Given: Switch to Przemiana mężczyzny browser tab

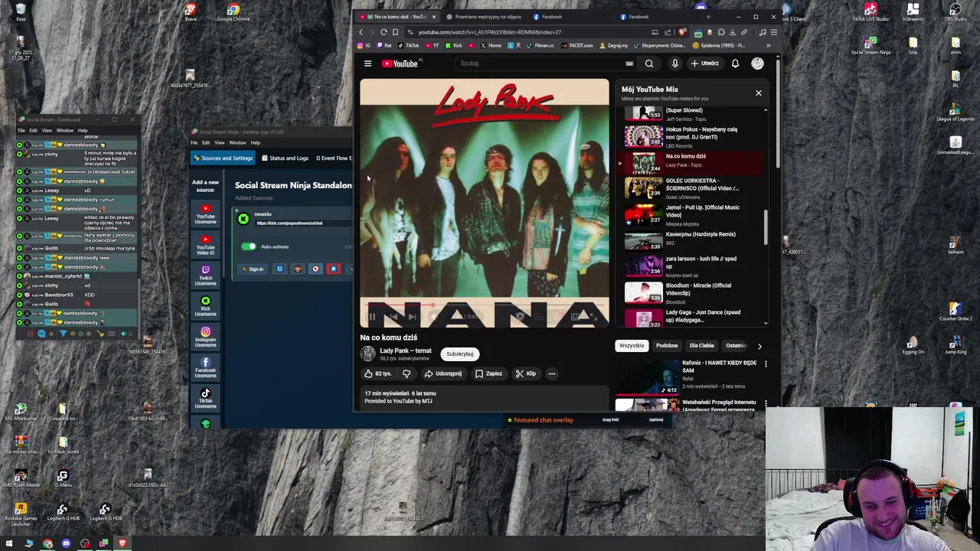Looking at the screenshot, I should (x=488, y=17).
